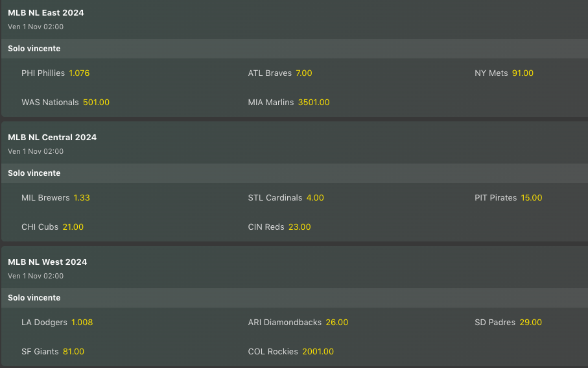588x368 pixels.
Task: Select MIA Marlins odds 3501.00
Action: 314,103
